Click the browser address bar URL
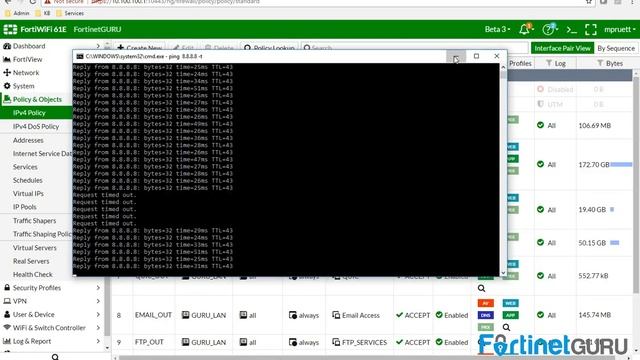Screen dimensions: 640x360 coord(176,2)
